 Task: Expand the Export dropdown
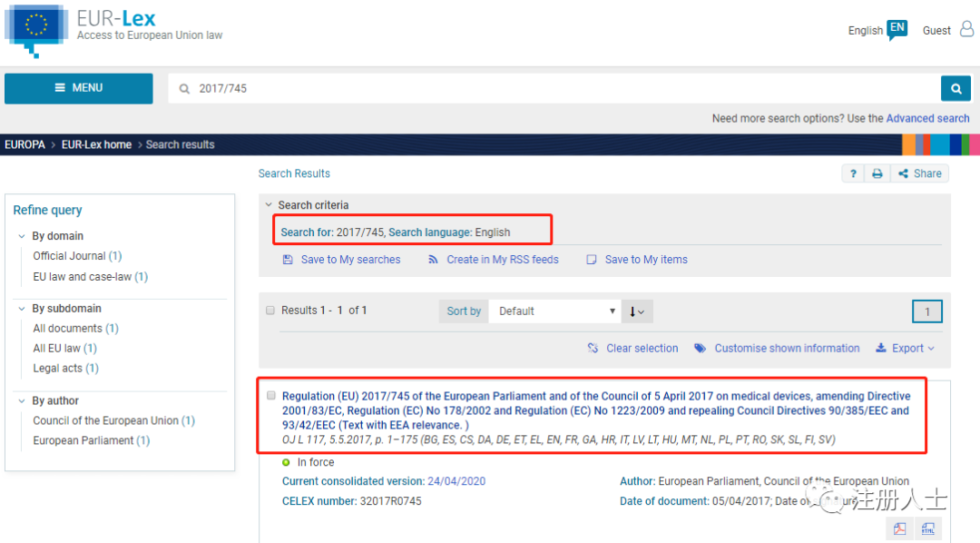905,348
